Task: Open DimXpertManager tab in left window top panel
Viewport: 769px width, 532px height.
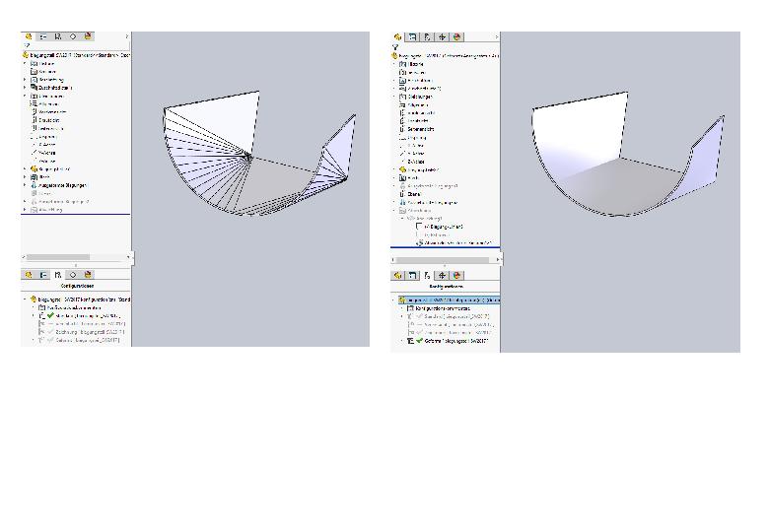Action: pos(73,36)
